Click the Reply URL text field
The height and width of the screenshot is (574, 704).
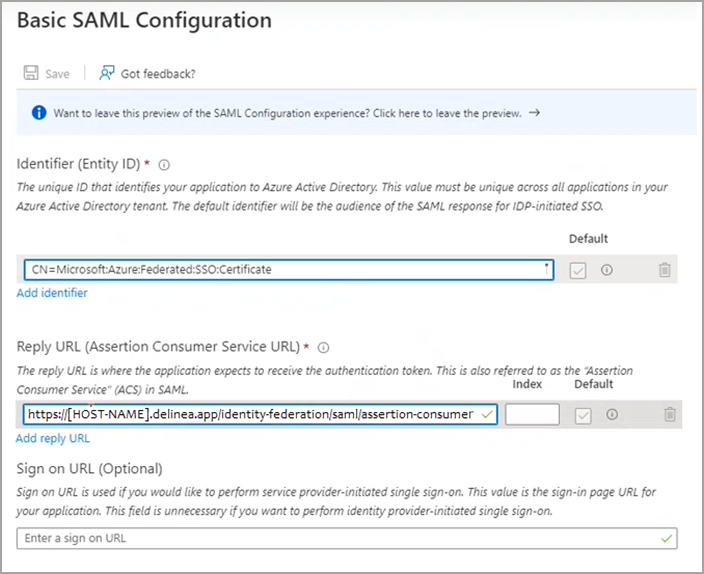tap(250, 415)
